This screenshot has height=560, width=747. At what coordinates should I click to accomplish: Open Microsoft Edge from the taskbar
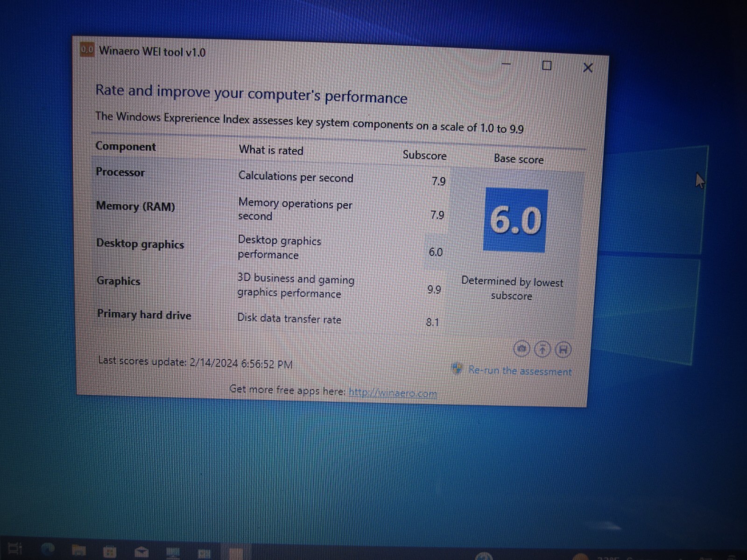coord(48,549)
